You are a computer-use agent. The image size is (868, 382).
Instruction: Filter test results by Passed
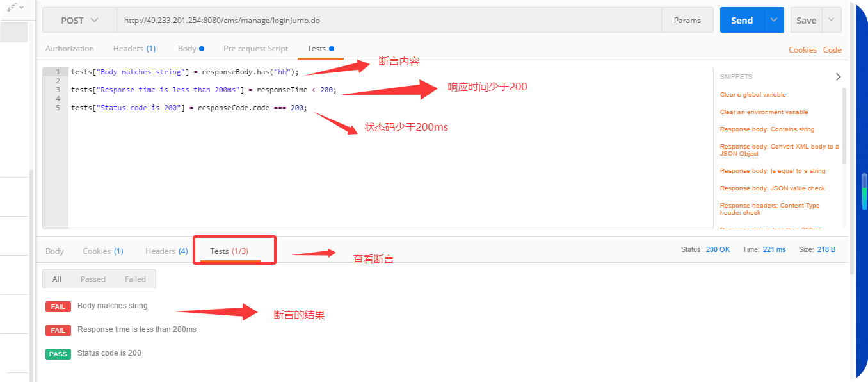93,279
